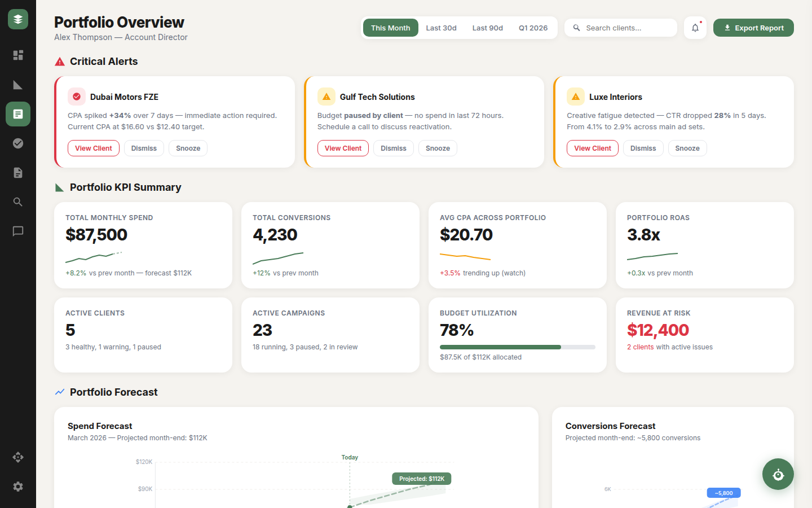
Task: Click the Active Clients count 5
Action: (x=70, y=330)
